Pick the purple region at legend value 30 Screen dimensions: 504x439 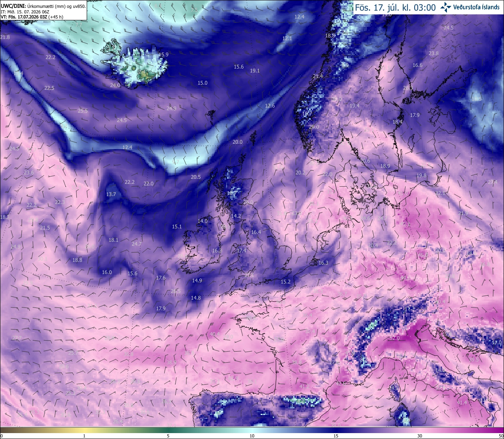[420, 430]
